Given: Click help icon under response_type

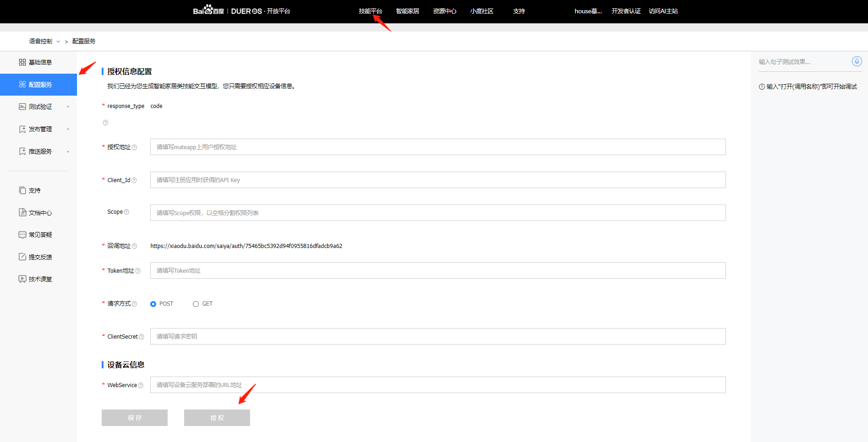Looking at the screenshot, I should [x=105, y=123].
